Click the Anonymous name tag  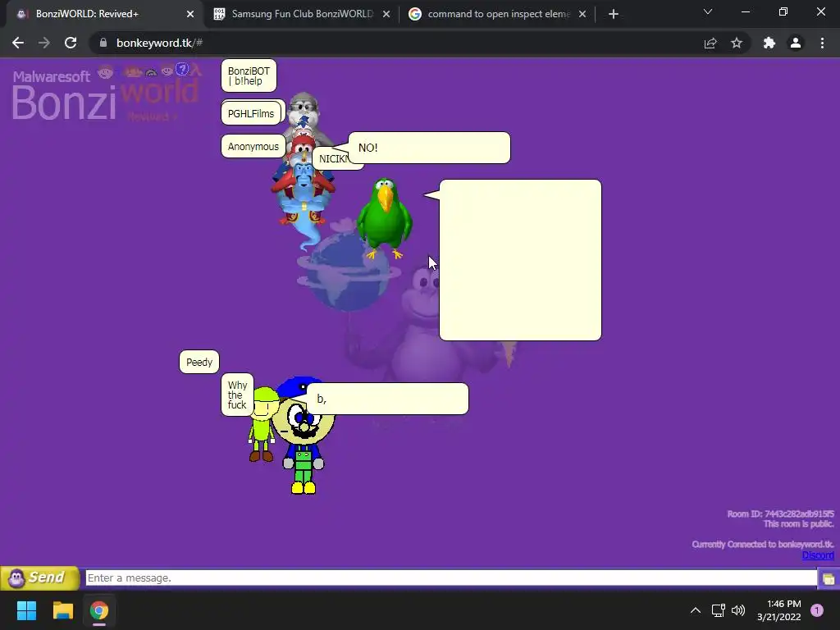pos(253,146)
